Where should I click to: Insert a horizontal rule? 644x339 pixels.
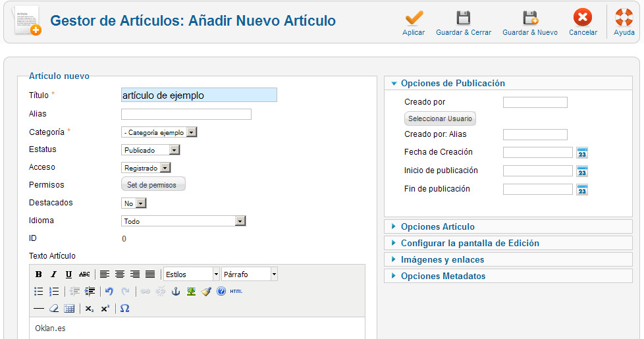click(39, 309)
